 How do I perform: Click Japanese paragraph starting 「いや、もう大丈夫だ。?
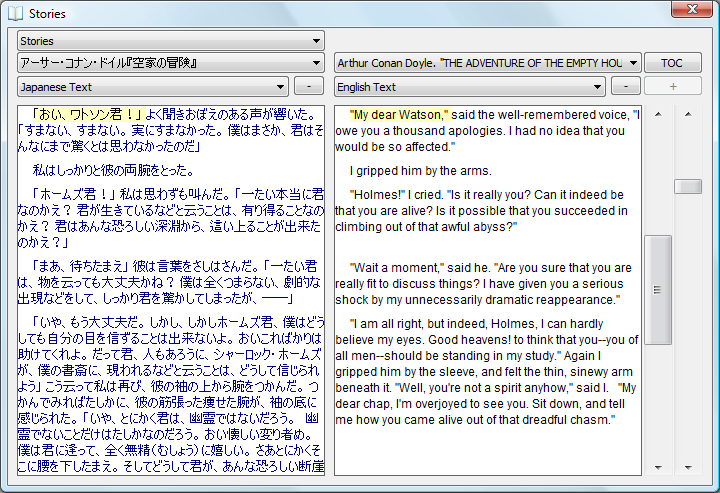click(x=171, y=395)
